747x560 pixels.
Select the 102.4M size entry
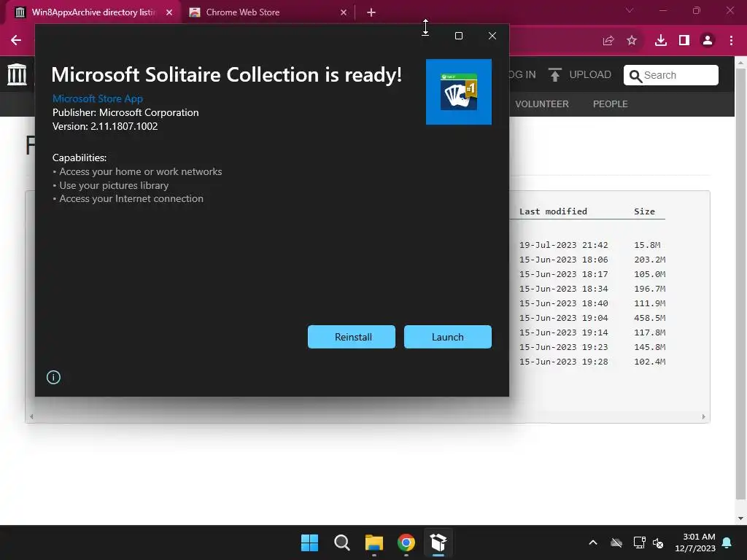click(x=649, y=362)
